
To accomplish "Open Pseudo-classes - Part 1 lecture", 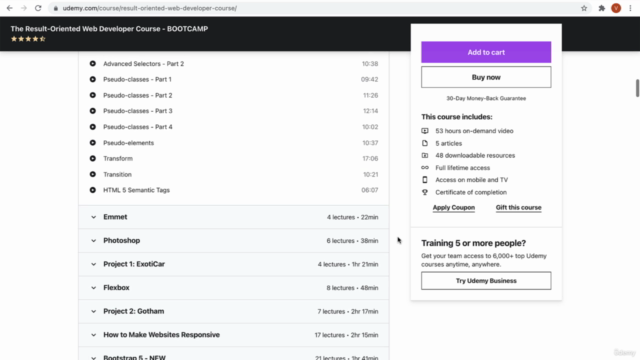I will click(138, 79).
